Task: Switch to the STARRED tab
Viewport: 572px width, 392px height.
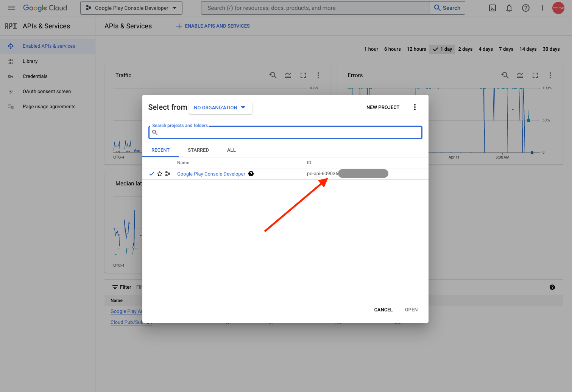Action: click(x=198, y=150)
